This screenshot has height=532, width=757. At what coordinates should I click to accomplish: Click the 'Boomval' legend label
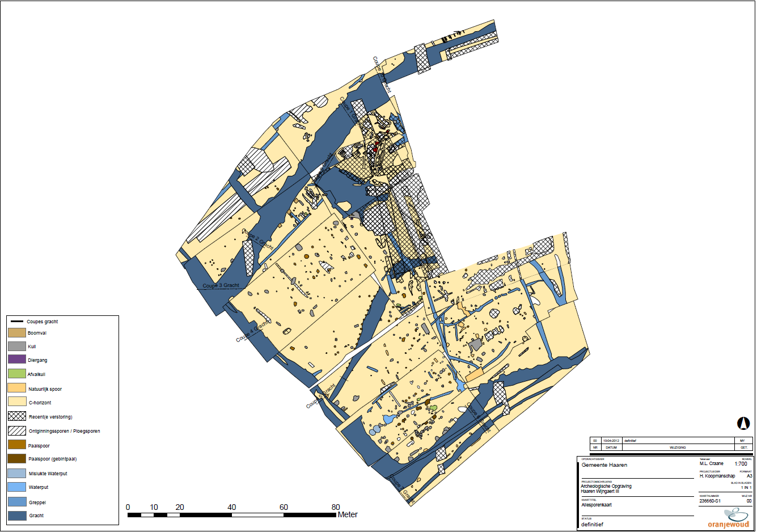pyautogui.click(x=37, y=333)
